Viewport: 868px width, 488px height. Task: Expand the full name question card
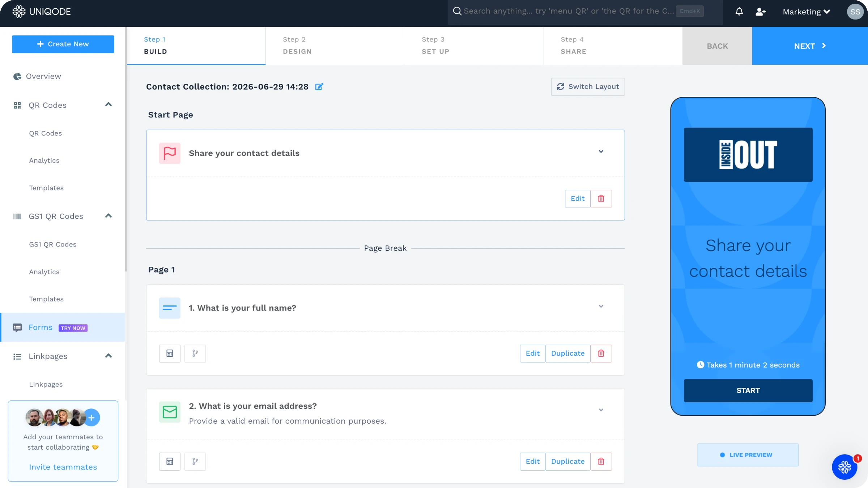[x=601, y=306]
